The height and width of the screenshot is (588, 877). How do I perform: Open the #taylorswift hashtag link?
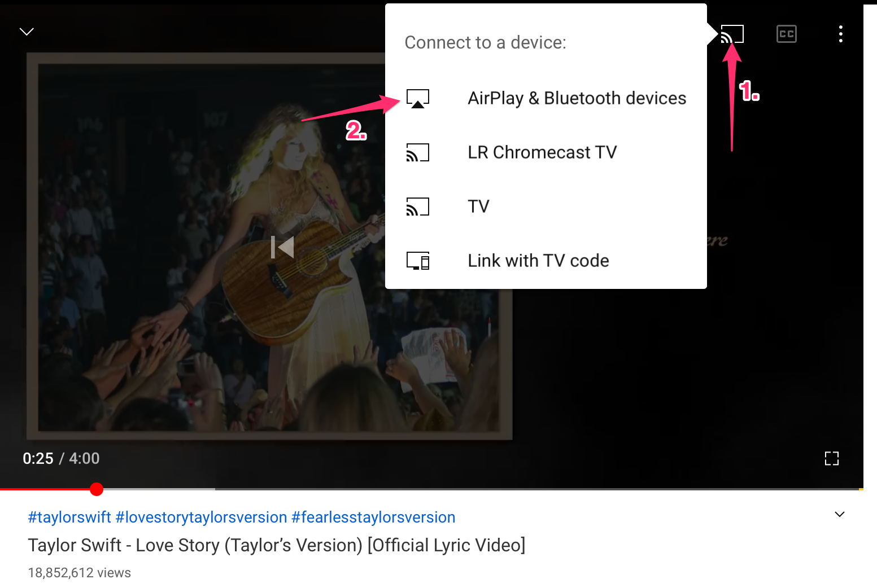[69, 517]
